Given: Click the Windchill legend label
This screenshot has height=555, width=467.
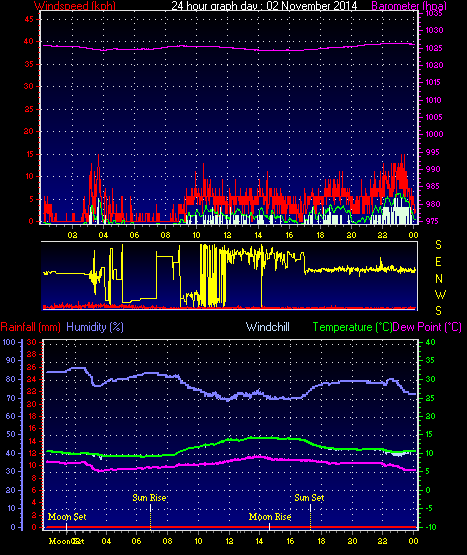Looking at the screenshot, I should coord(268,327).
